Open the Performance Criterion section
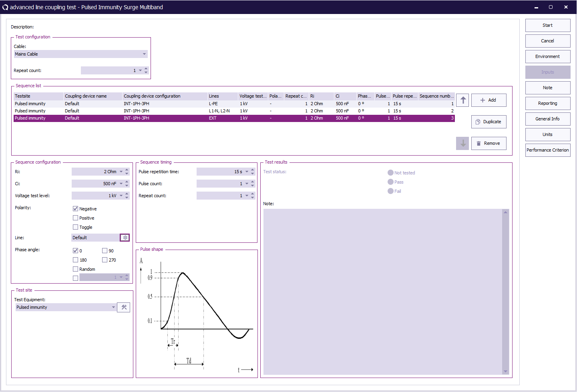The image size is (577, 392). [547, 150]
